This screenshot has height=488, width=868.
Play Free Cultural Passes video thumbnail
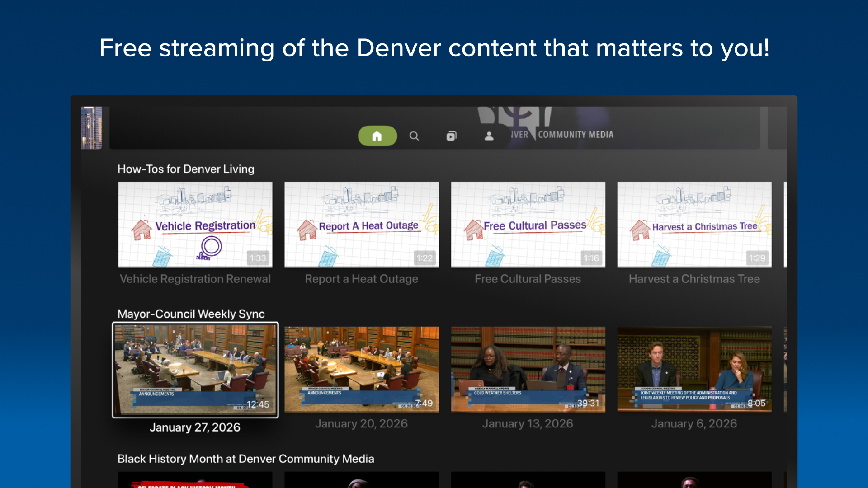pyautogui.click(x=528, y=225)
